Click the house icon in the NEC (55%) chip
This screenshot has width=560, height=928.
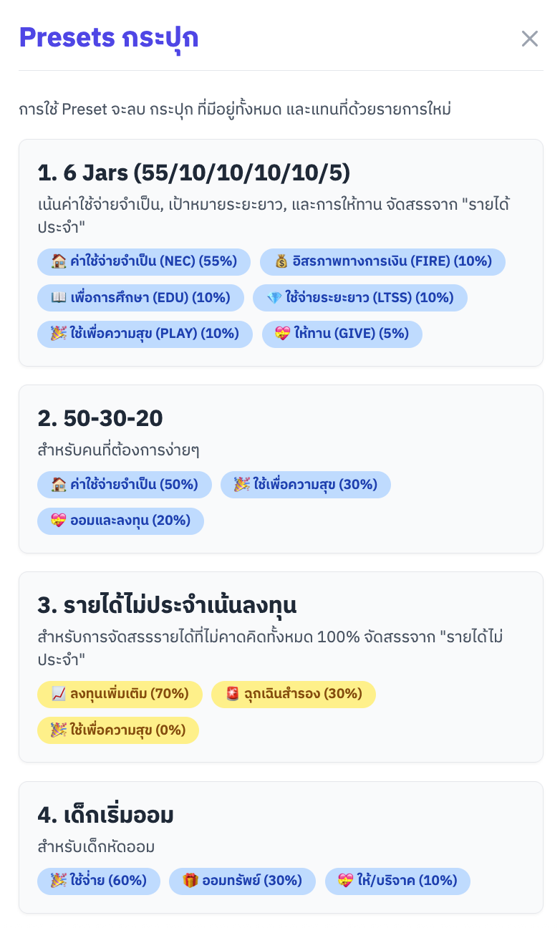[x=59, y=261]
